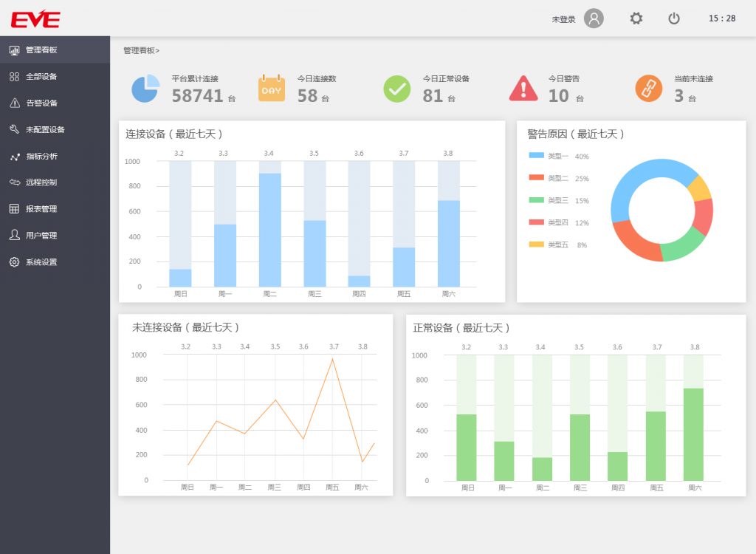The image size is (756, 554).
Task: Click the 管理看板 breadcrumb link
Action: tap(140, 51)
